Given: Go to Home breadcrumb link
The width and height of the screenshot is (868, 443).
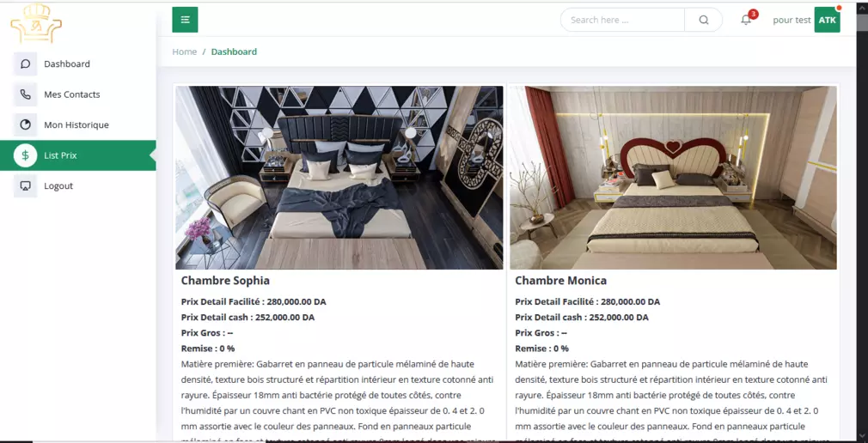Looking at the screenshot, I should [185, 52].
